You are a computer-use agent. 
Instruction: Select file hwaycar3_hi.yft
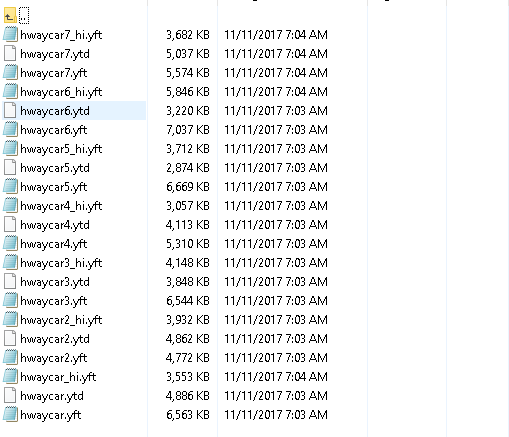coord(61,263)
